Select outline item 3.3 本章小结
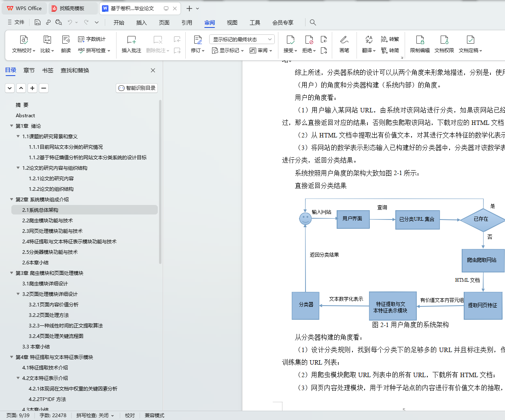 tap(36, 346)
